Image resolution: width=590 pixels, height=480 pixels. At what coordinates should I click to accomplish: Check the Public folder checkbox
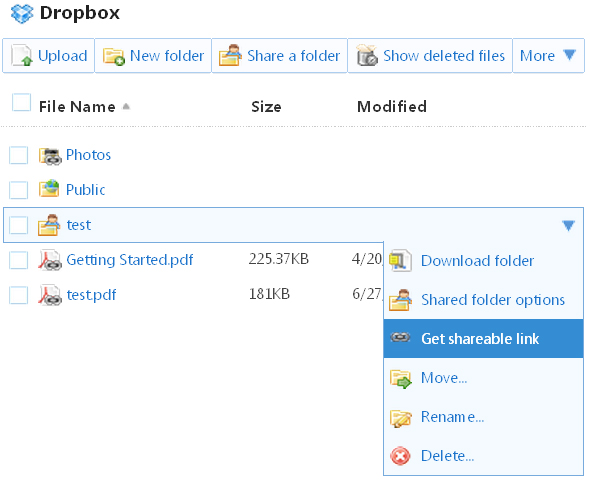coord(19,190)
